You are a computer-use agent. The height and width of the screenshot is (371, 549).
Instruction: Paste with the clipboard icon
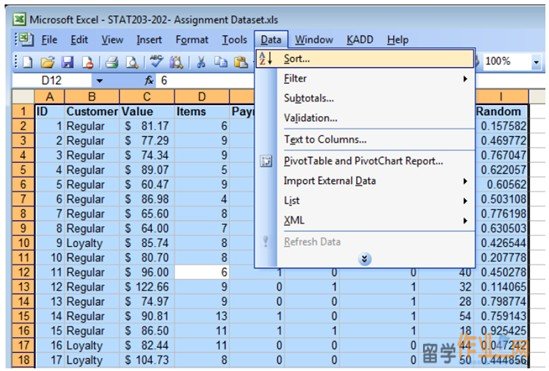241,62
